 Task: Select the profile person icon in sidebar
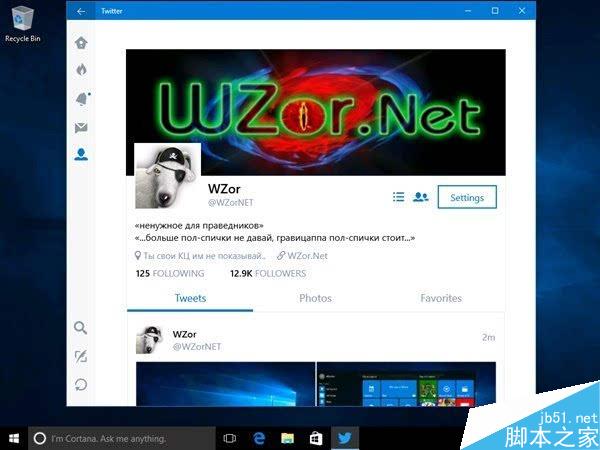point(81,154)
